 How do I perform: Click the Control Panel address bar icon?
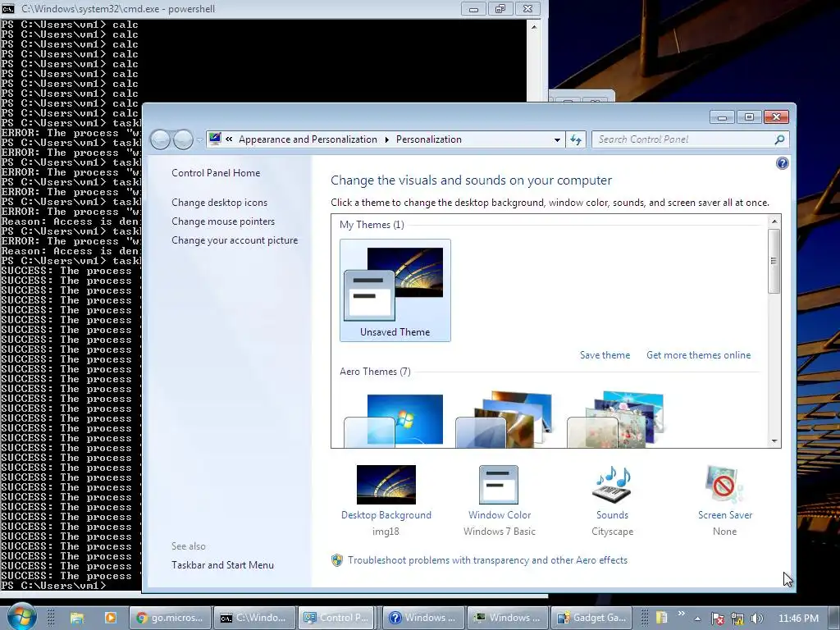pos(215,139)
